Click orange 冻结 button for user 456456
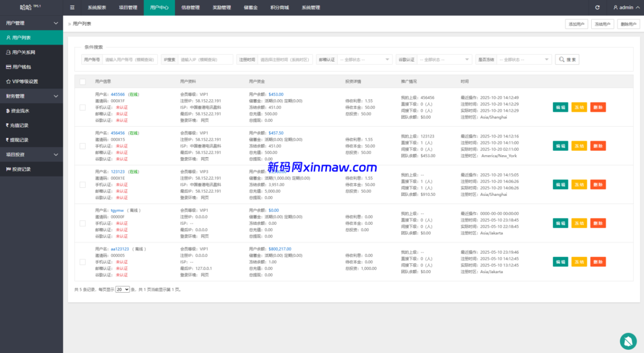Image resolution: width=644 pixels, height=353 pixels. coord(579,146)
